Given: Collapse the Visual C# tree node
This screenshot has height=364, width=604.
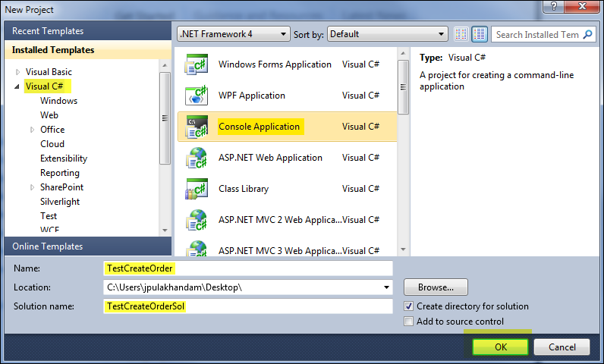Looking at the screenshot, I should 17,87.
